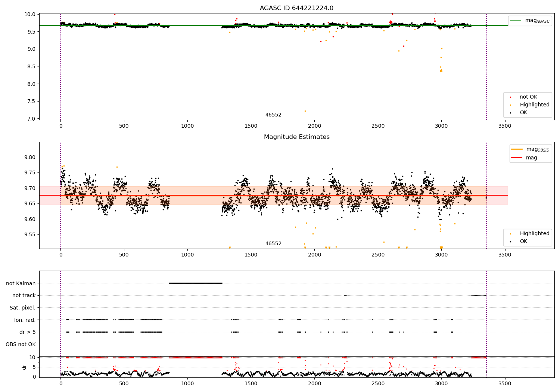Click the '9.60' y-tick in Magnitude Estimates plot
The width and height of the screenshot is (560, 392).
point(31,219)
